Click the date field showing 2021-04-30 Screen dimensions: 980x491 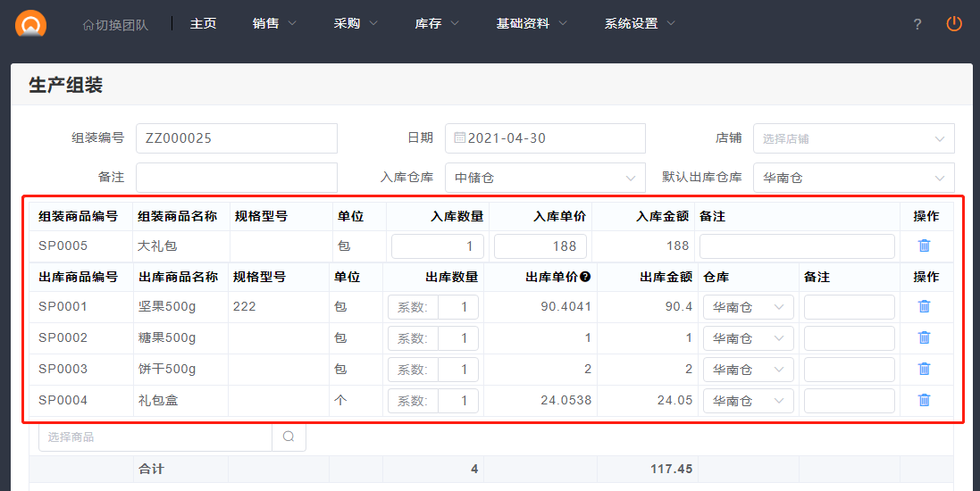pyautogui.click(x=545, y=138)
